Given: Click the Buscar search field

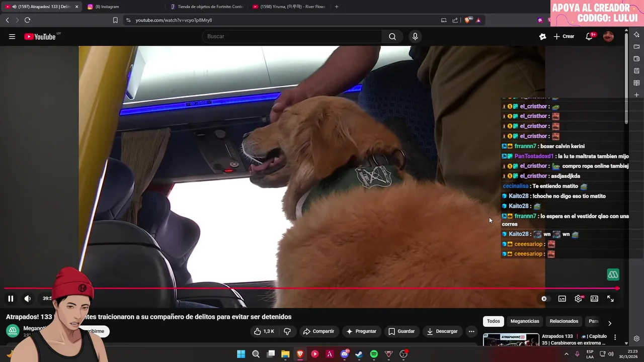Looking at the screenshot, I should [292, 36].
